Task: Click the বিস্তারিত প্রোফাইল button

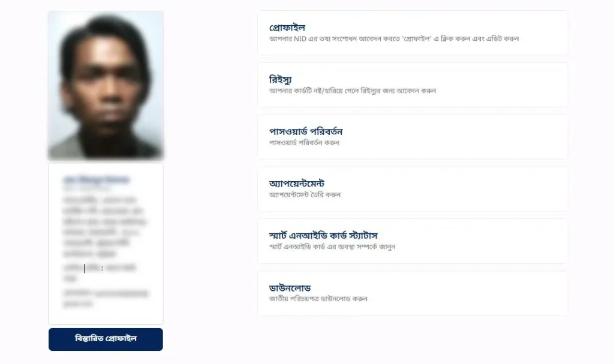Action: (106, 339)
